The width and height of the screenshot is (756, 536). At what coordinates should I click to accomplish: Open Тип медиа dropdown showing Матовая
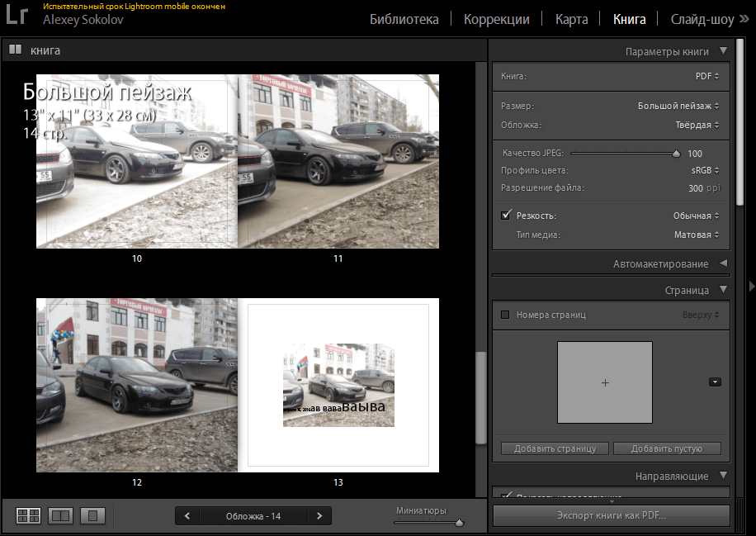coord(697,235)
